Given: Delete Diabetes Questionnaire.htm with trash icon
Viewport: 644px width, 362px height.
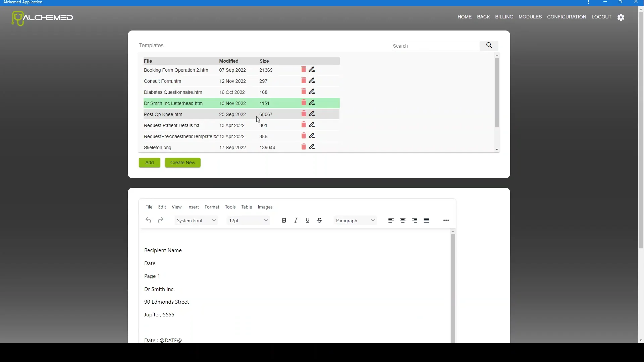Looking at the screenshot, I should 304,92.
